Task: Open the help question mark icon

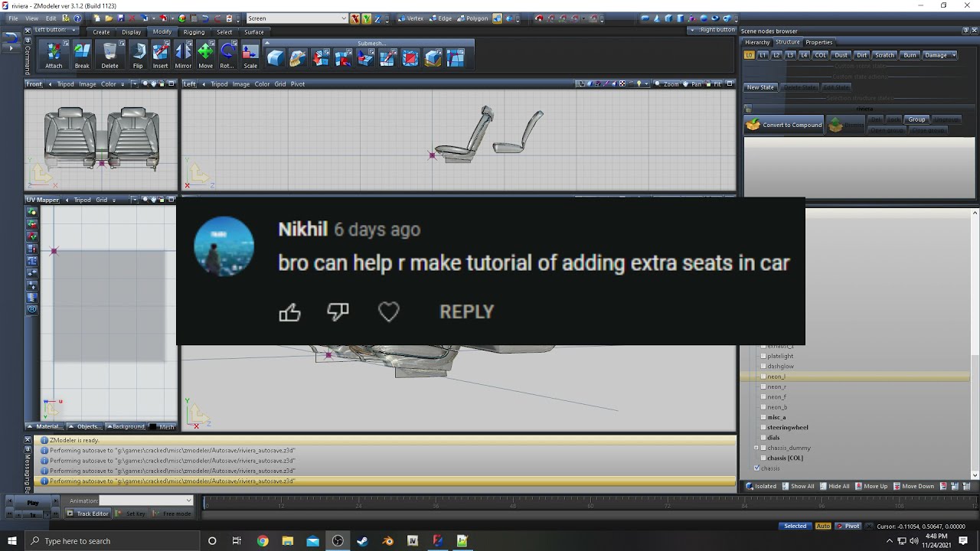Action: pos(77,18)
